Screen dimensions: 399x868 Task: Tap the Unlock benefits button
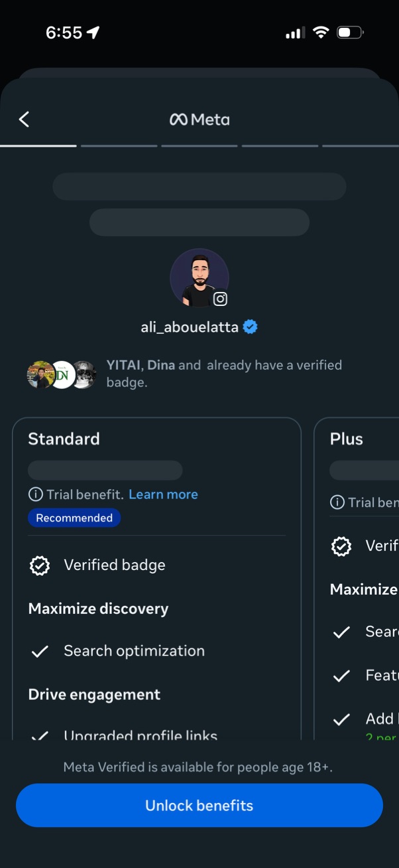click(199, 805)
